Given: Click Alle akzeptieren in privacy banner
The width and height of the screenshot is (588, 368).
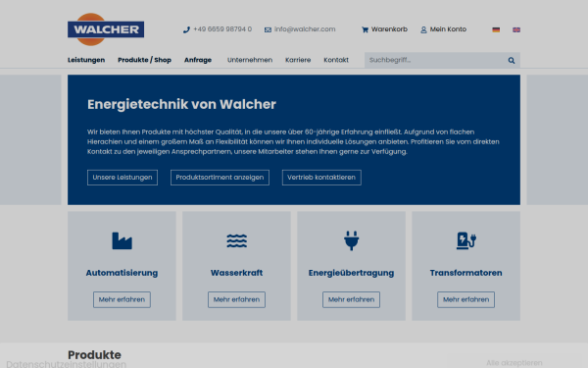Looking at the screenshot, I should pyautogui.click(x=514, y=363).
